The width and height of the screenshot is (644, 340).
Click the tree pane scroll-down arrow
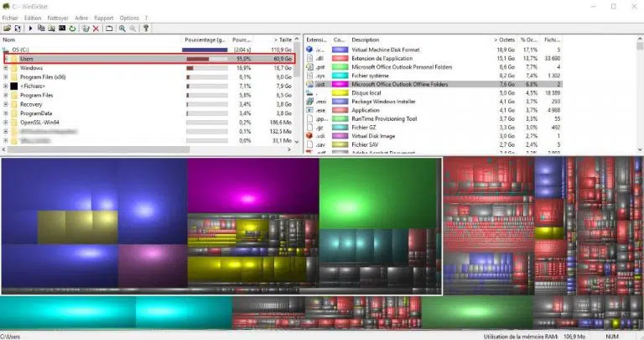[297, 142]
